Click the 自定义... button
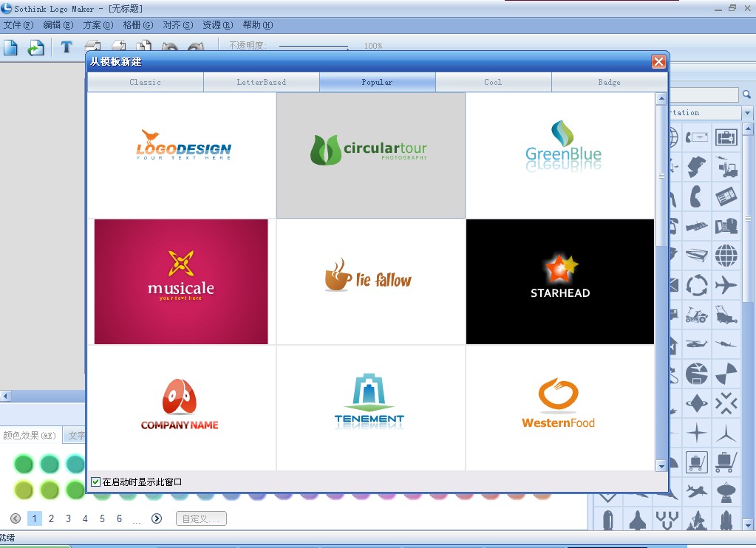 point(201,518)
